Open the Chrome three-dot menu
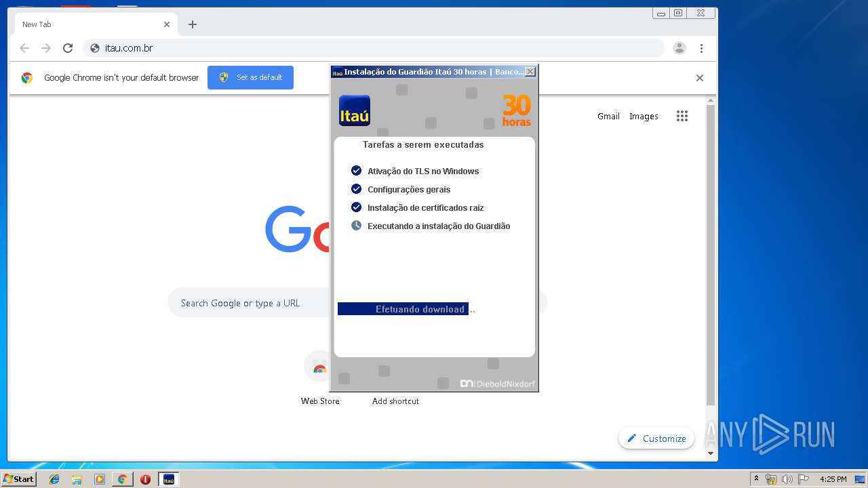 coord(701,48)
